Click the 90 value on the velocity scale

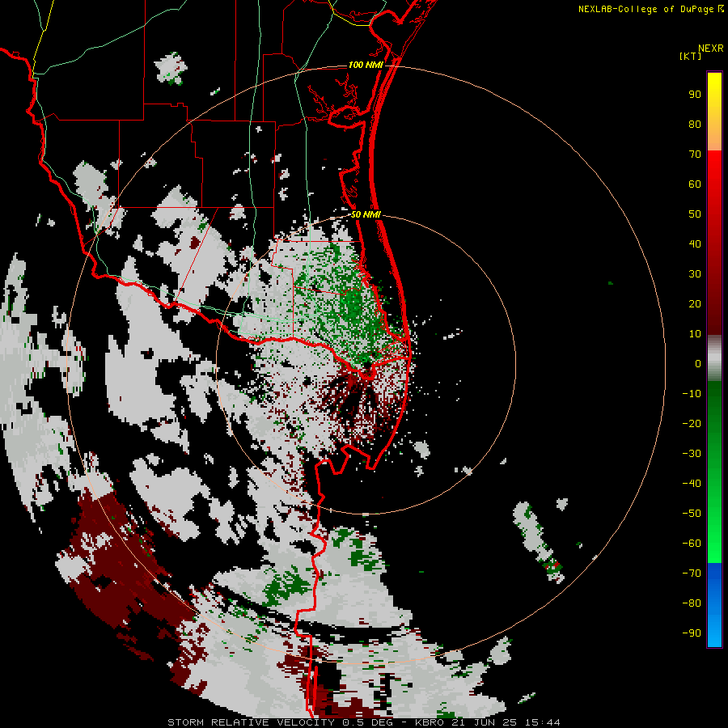[x=695, y=95]
